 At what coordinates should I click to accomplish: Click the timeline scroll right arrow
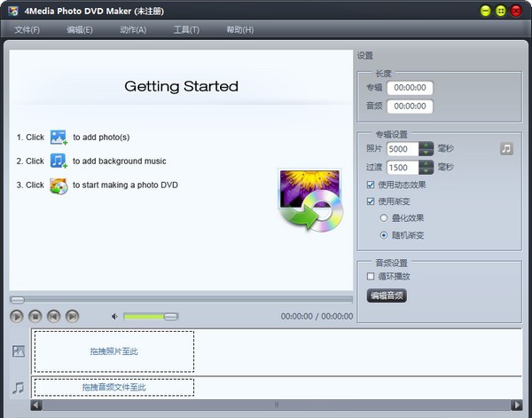tap(516, 405)
